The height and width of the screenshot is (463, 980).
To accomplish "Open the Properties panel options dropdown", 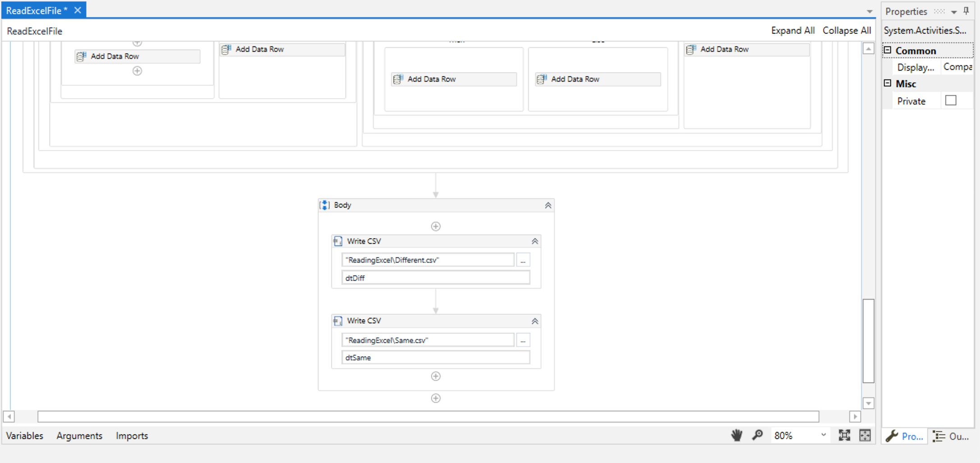I will (x=954, y=12).
